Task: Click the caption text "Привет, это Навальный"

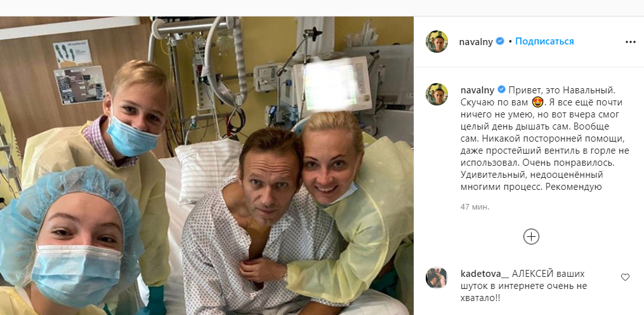Action: pyautogui.click(x=554, y=90)
